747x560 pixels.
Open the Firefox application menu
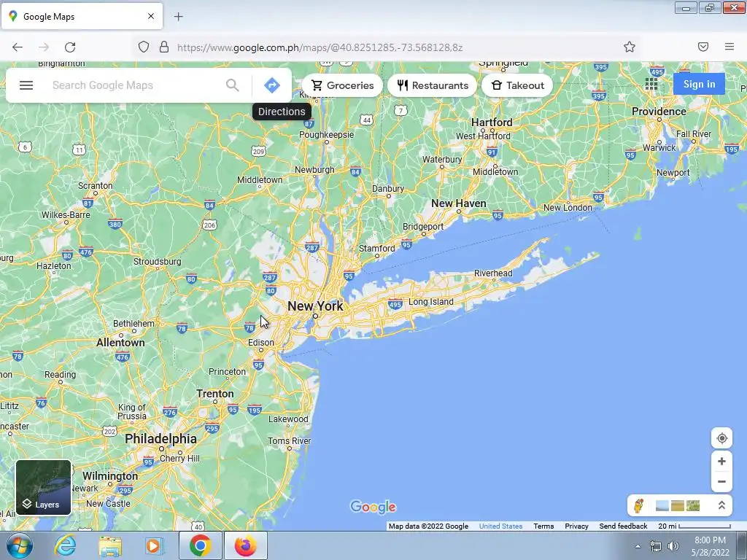(729, 47)
